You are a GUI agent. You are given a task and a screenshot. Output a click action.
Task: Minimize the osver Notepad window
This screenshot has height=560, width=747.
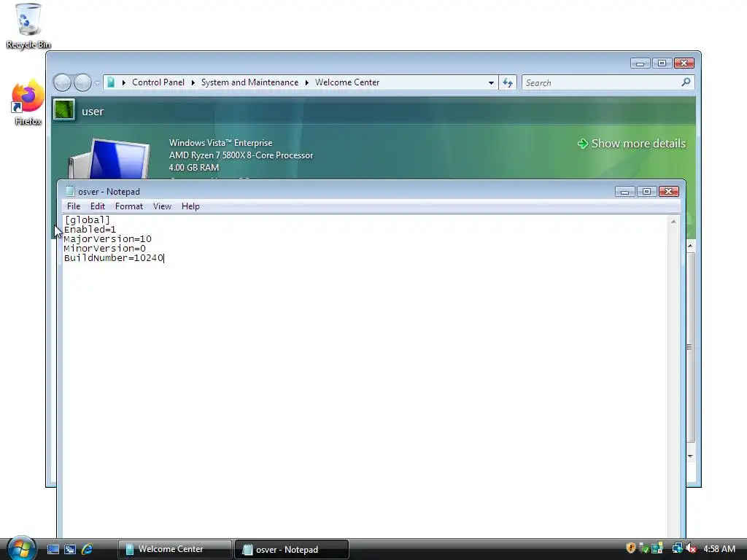tap(624, 192)
